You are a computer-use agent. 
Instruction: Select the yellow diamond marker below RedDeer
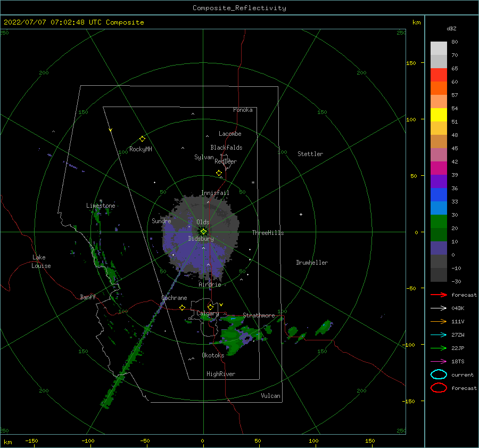[x=219, y=173]
